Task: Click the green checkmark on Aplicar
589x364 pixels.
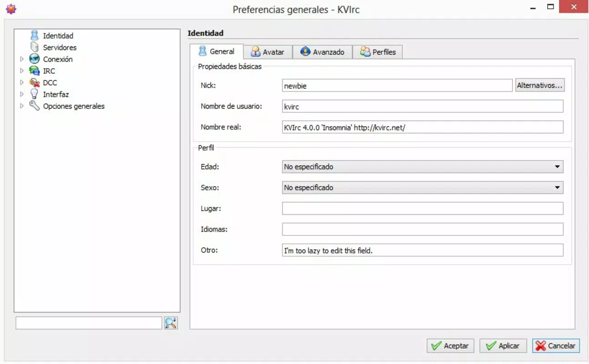Action: (491, 346)
